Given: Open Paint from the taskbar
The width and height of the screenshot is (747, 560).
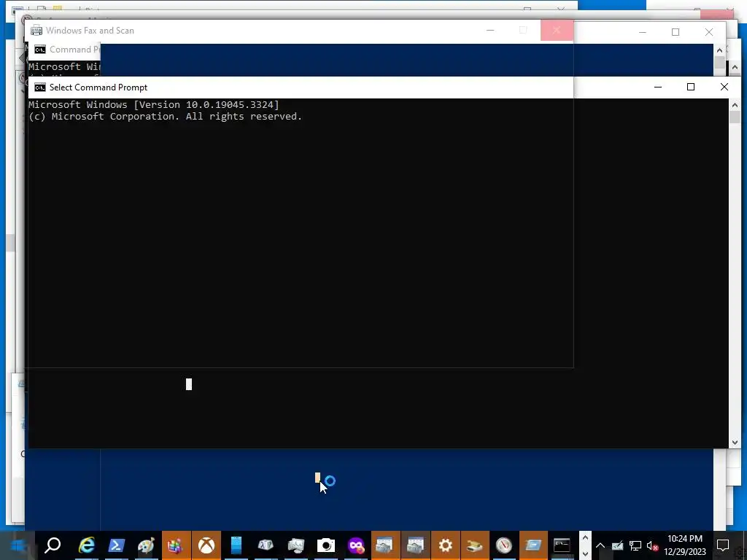Looking at the screenshot, I should [146, 545].
